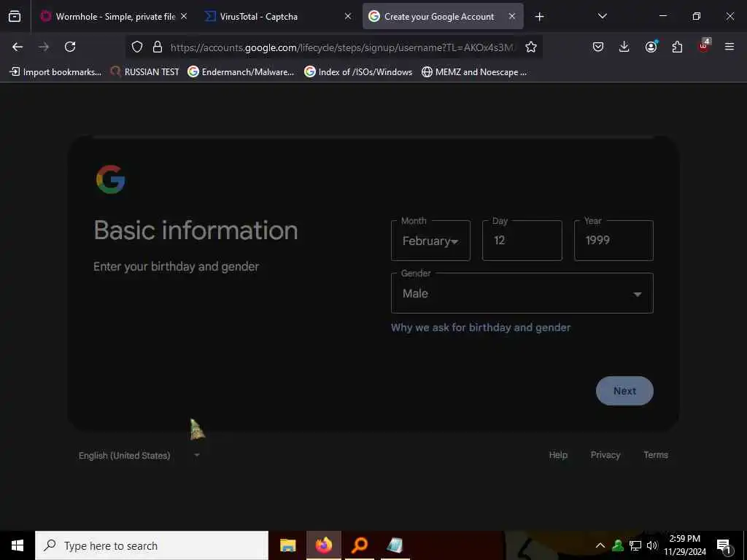Click the Day field showing 12
The image size is (747, 560).
522,241
